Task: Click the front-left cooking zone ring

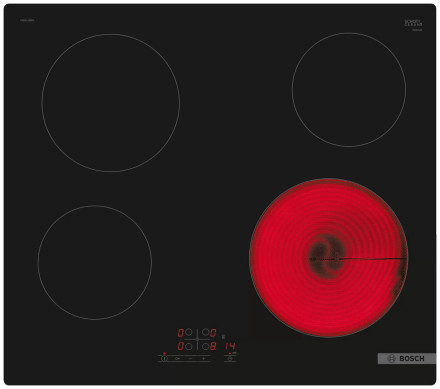Action: tap(95, 263)
